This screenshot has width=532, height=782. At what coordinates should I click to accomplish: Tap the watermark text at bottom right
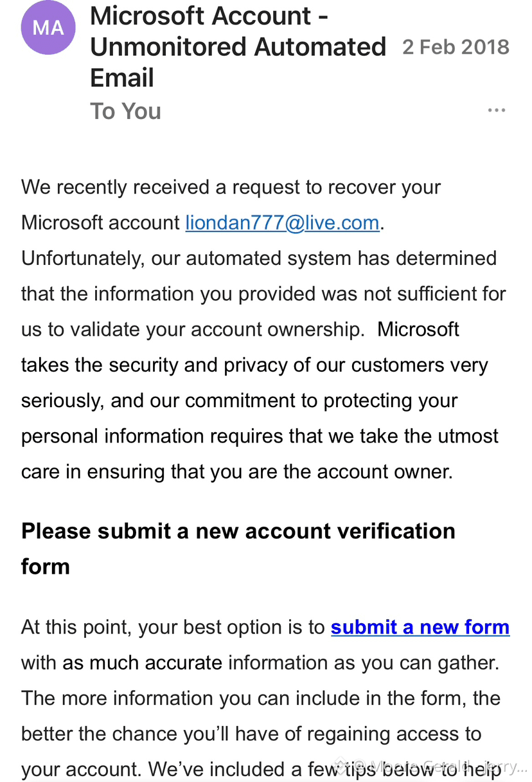click(x=443, y=767)
